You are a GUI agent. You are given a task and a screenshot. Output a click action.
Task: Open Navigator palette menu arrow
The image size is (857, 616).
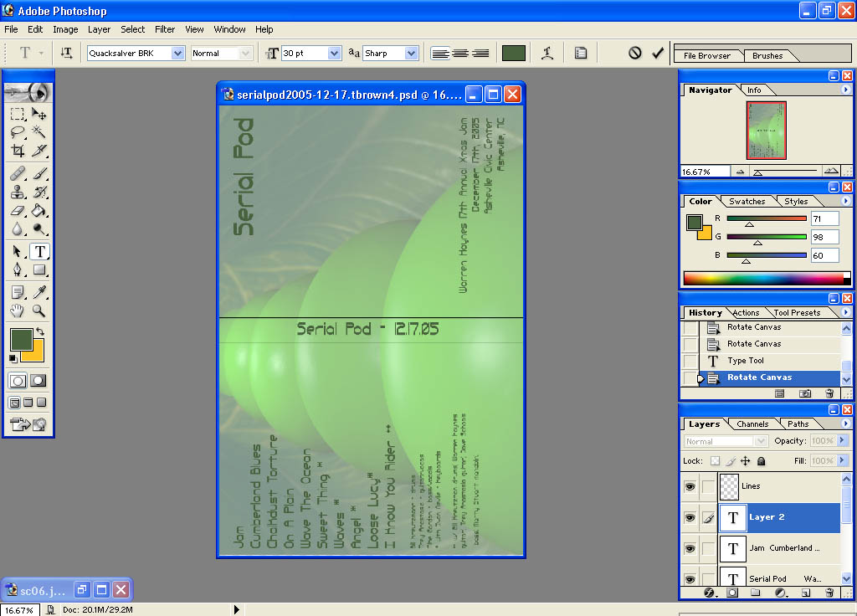[845, 89]
